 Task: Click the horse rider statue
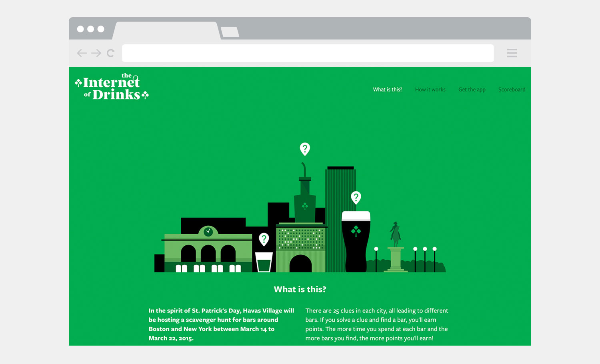tap(396, 234)
